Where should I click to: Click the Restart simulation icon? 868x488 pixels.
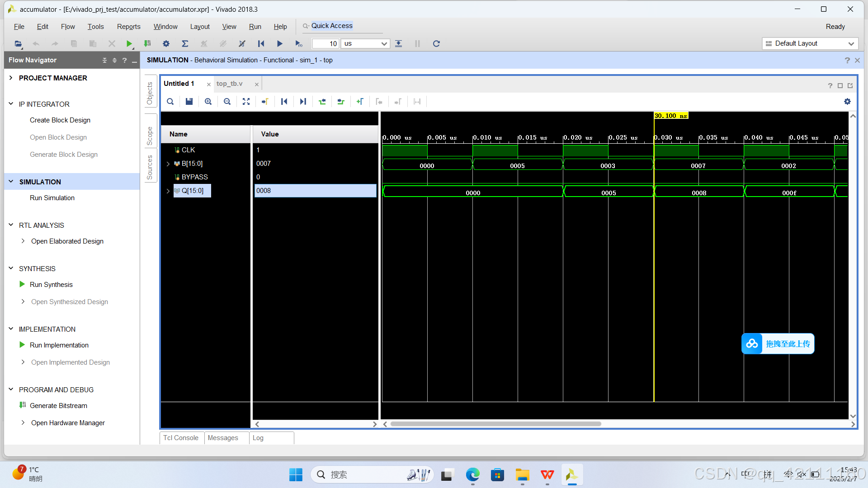(261, 43)
